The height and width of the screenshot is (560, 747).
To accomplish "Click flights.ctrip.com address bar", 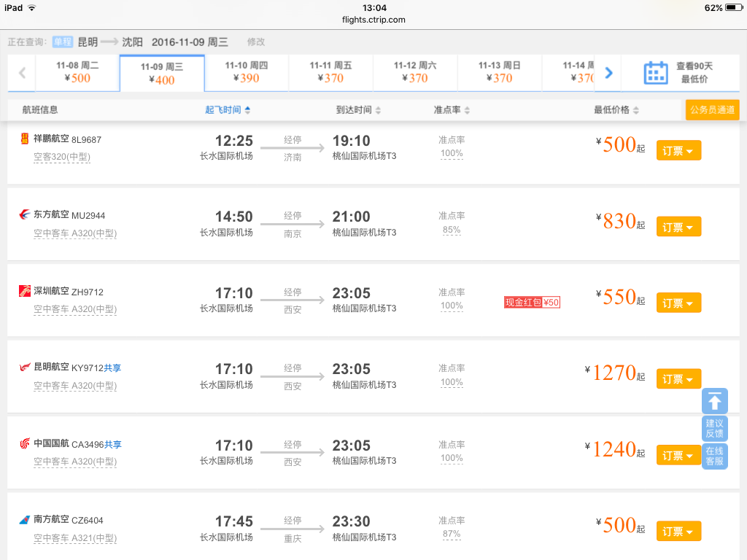I will tap(373, 20).
